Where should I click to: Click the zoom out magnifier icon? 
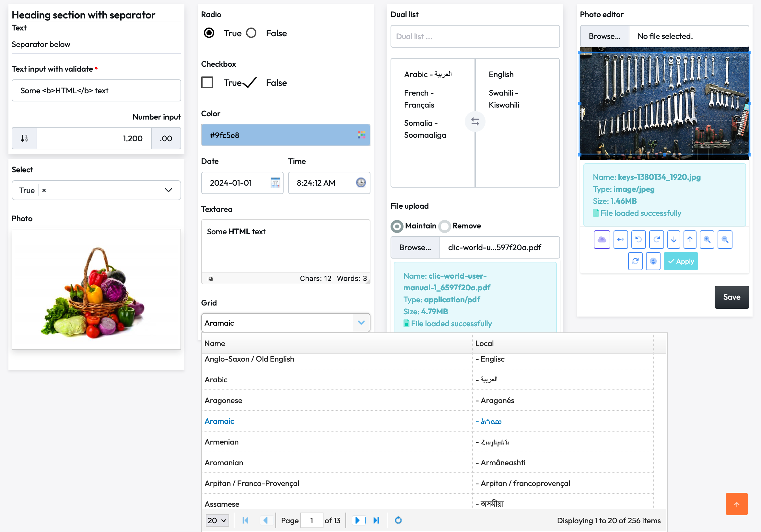(x=725, y=239)
